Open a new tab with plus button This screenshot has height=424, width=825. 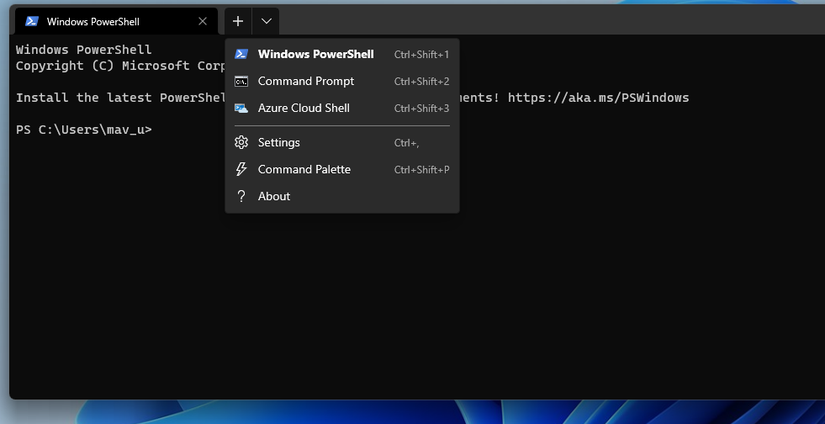237,21
